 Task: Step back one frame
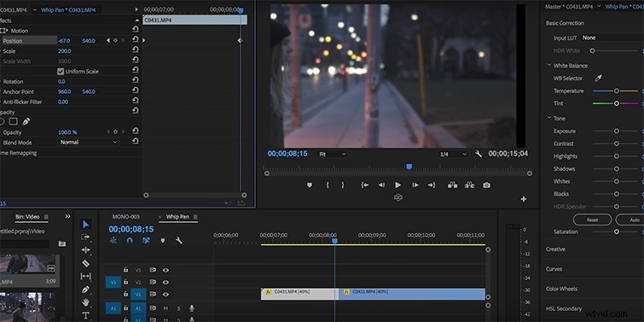pyautogui.click(x=381, y=185)
